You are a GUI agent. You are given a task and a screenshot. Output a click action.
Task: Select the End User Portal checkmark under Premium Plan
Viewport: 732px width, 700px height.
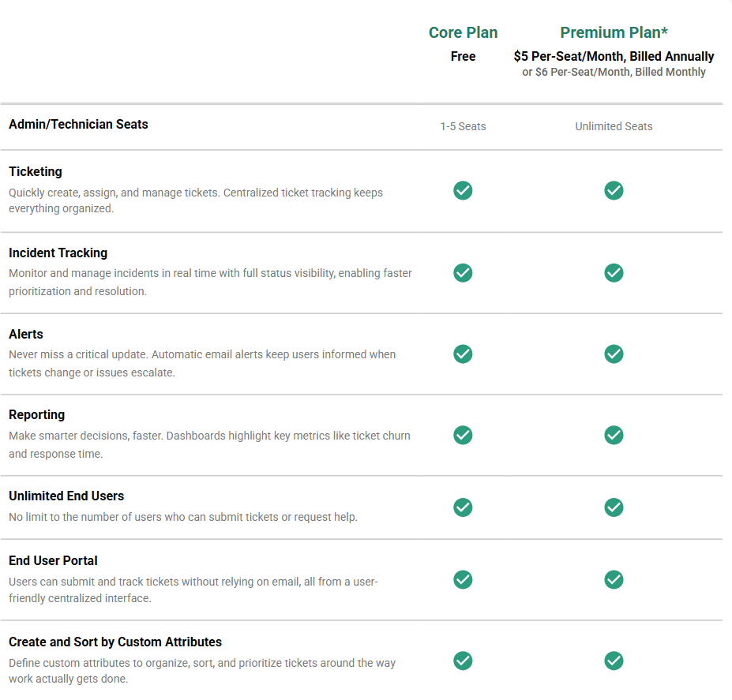(x=614, y=579)
